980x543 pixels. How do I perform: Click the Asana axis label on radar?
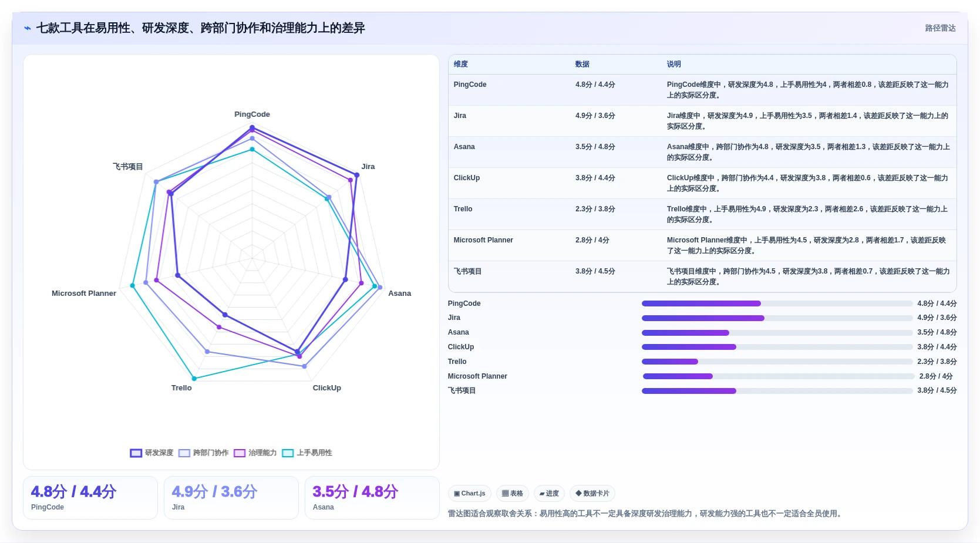pos(399,294)
